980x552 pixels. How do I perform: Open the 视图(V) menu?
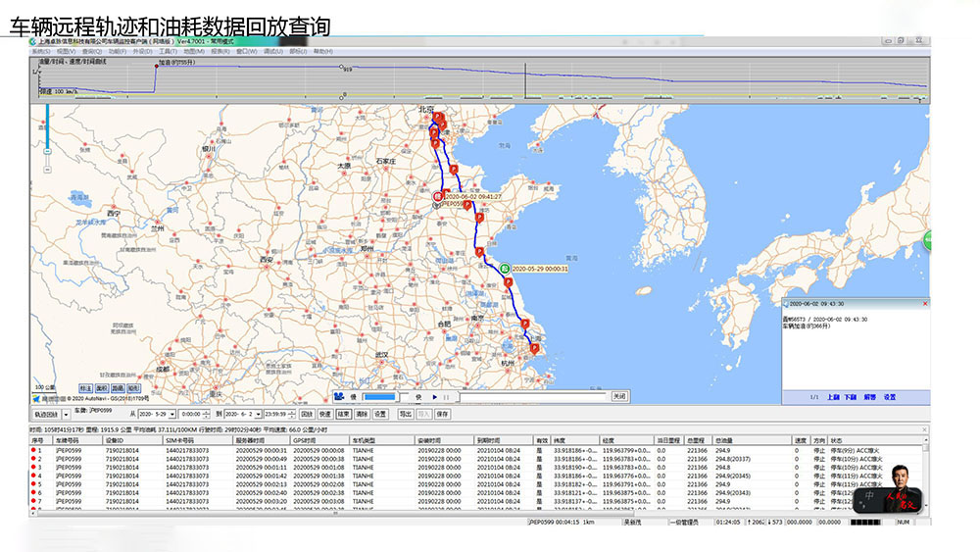pyautogui.click(x=66, y=51)
